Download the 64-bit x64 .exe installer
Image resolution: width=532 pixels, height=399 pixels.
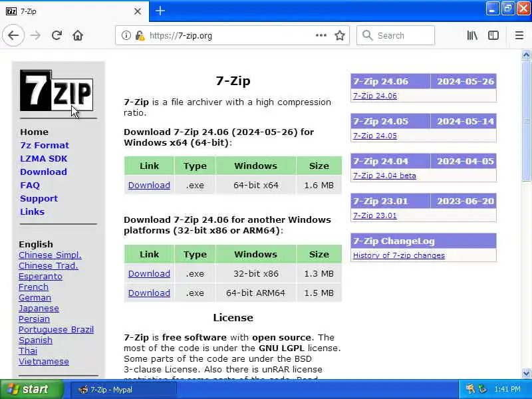click(x=149, y=186)
